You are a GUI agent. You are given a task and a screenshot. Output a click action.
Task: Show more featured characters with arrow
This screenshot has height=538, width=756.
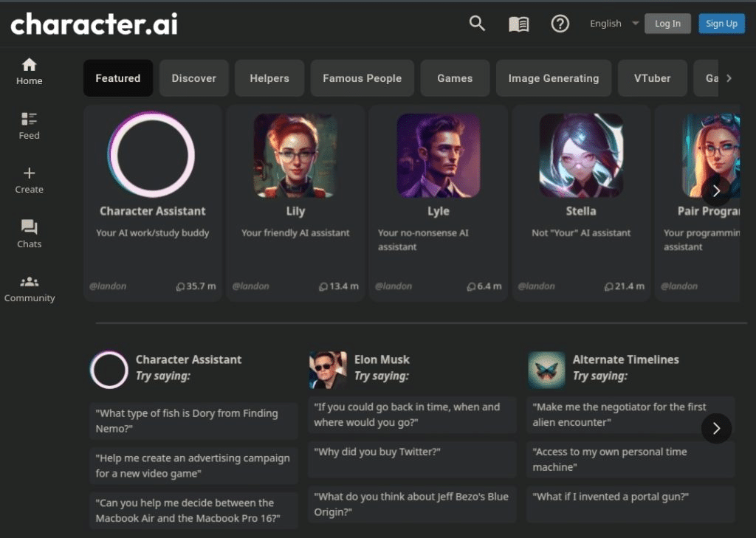[715, 191]
